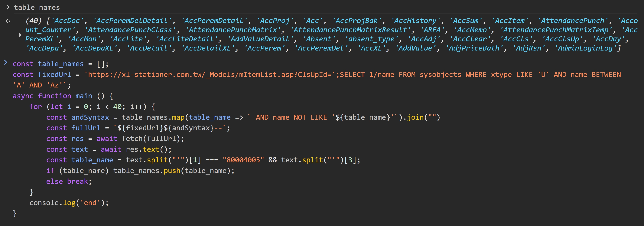644x226 pixels.
Task: Click the prompt chevron before 'table_names'
Action: click(8, 7)
